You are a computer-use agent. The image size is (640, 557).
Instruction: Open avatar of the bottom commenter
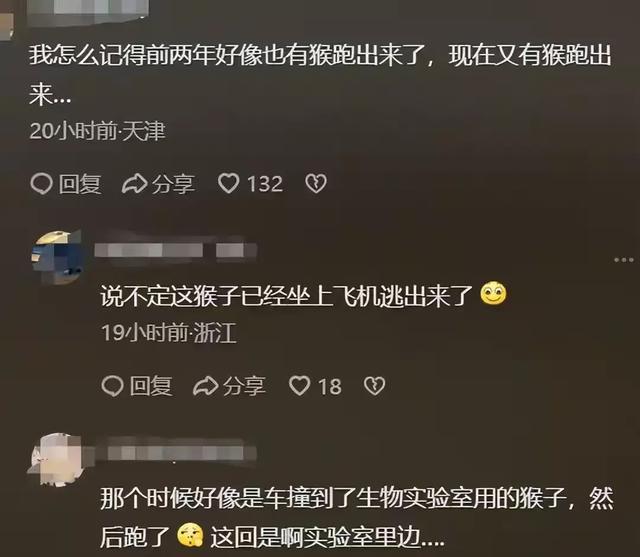56,460
